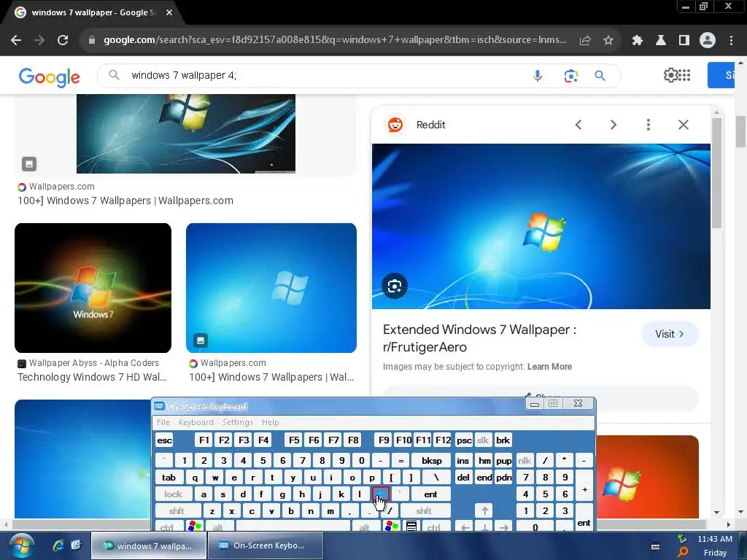Tap the main ent key beside the apostrophe key

pyautogui.click(x=430, y=494)
